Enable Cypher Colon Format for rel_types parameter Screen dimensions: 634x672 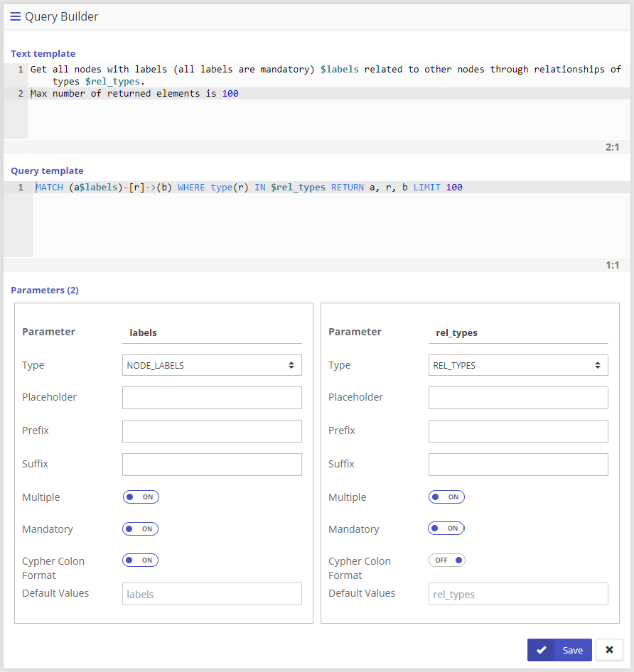tap(446, 560)
